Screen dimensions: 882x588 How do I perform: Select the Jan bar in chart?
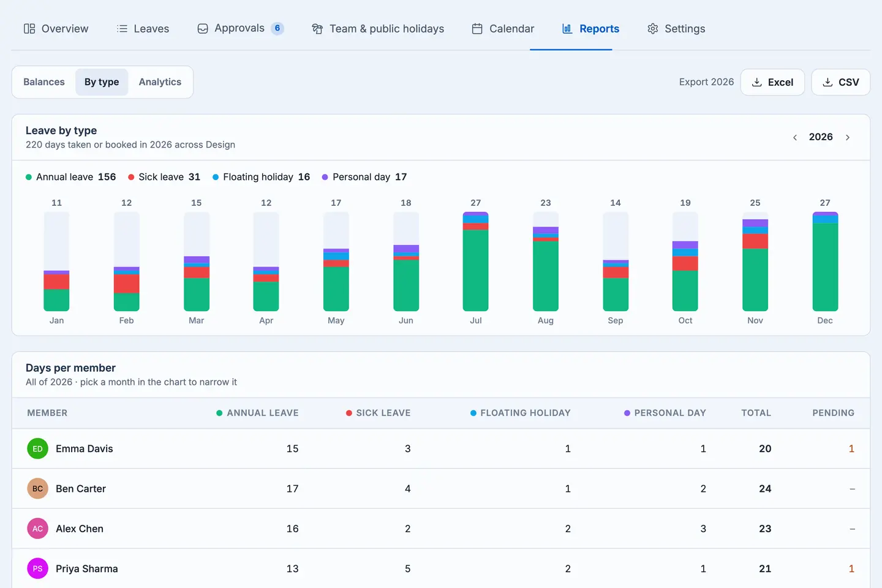(x=56, y=262)
